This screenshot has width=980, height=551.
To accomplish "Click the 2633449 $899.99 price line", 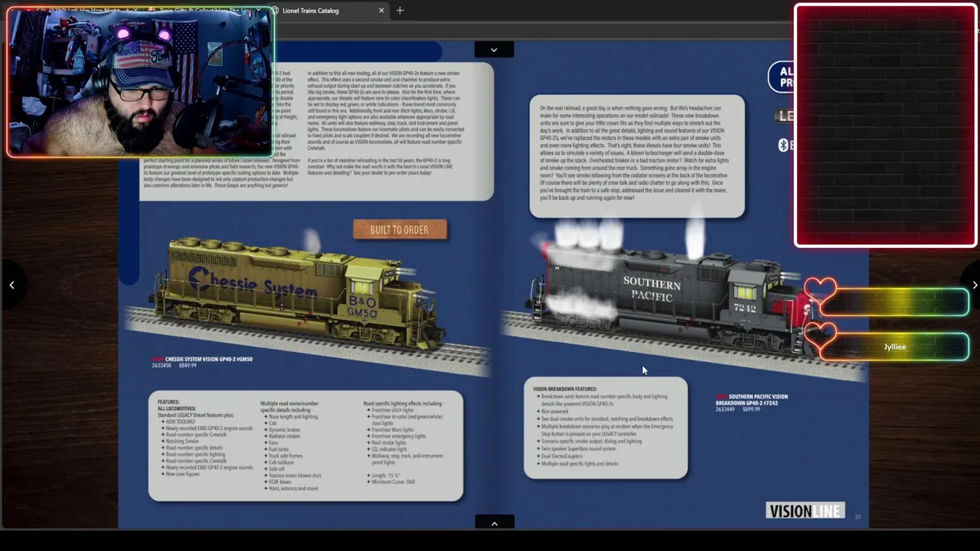I will 738,409.
